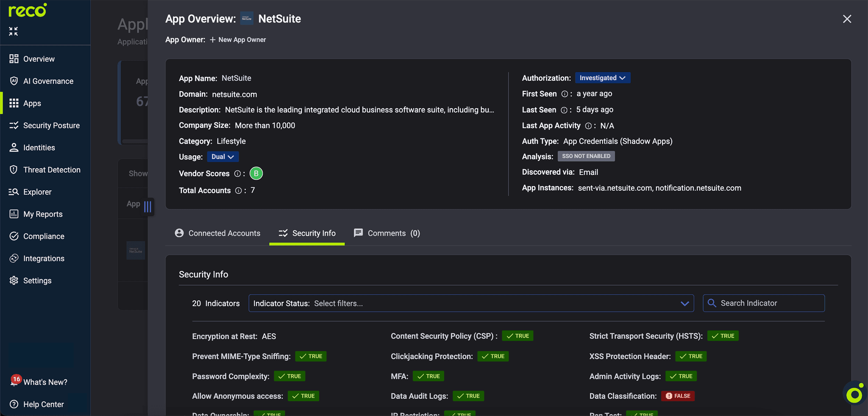Click the SSO NOT ENABLED analysis tag
The width and height of the screenshot is (868, 416).
point(586,156)
